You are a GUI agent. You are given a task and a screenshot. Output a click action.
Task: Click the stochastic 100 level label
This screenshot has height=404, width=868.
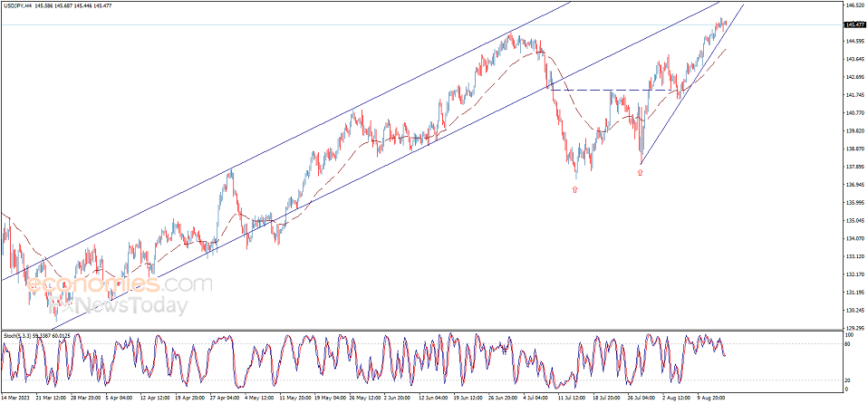pyautogui.click(x=848, y=334)
